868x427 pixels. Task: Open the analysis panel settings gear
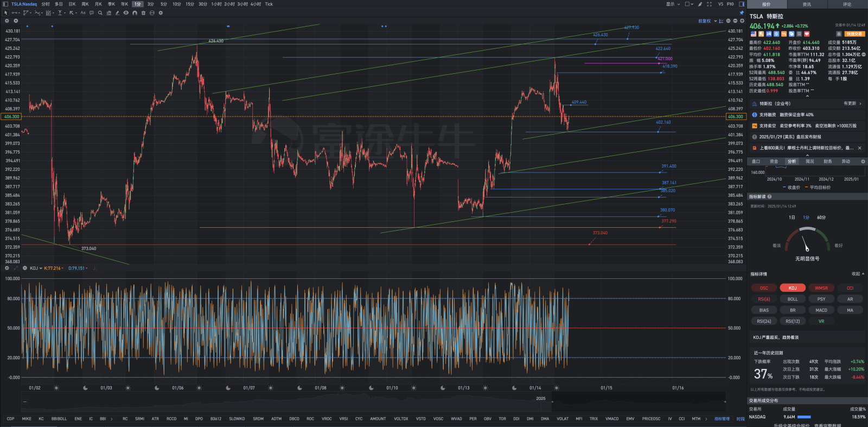[863, 161]
